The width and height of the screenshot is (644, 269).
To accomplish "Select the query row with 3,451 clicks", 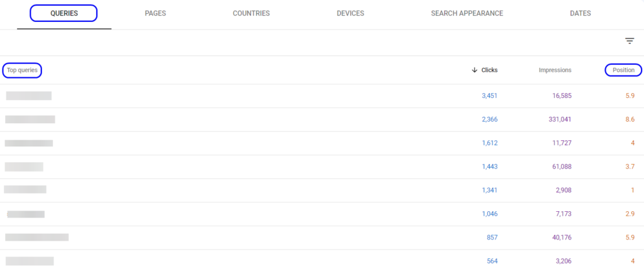I will (x=29, y=96).
